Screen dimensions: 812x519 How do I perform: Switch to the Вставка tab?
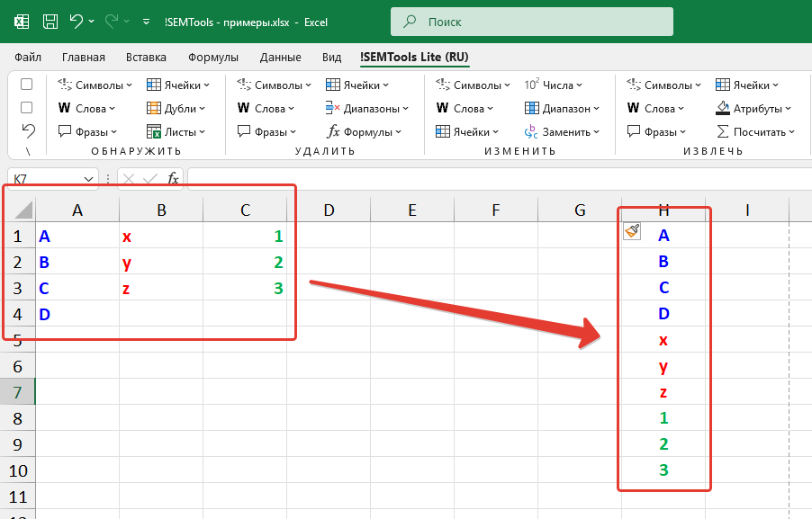point(146,57)
